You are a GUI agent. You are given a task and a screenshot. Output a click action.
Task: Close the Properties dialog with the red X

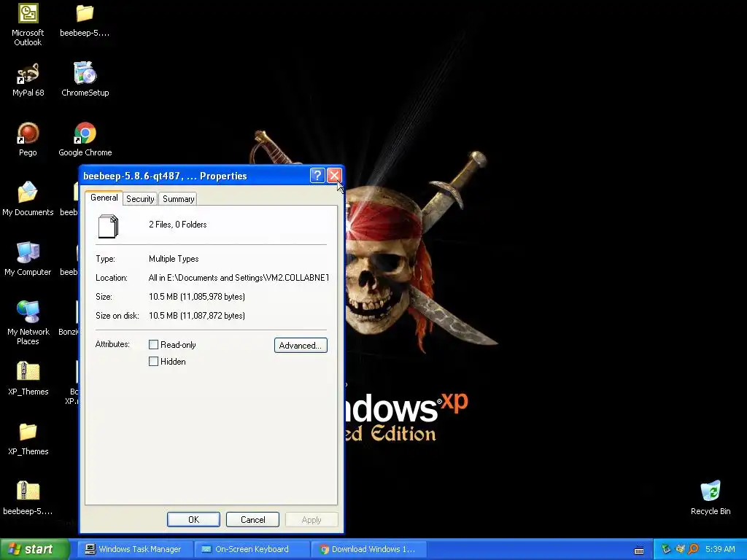(x=334, y=176)
